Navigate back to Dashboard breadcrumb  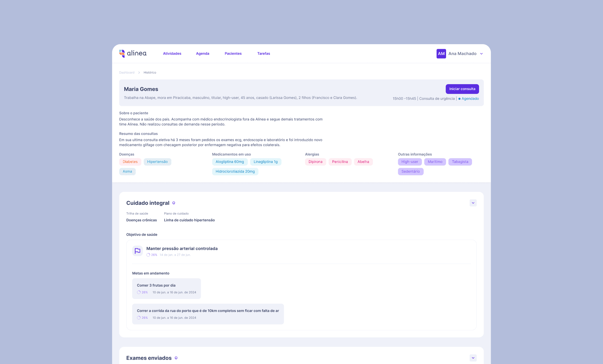click(127, 72)
